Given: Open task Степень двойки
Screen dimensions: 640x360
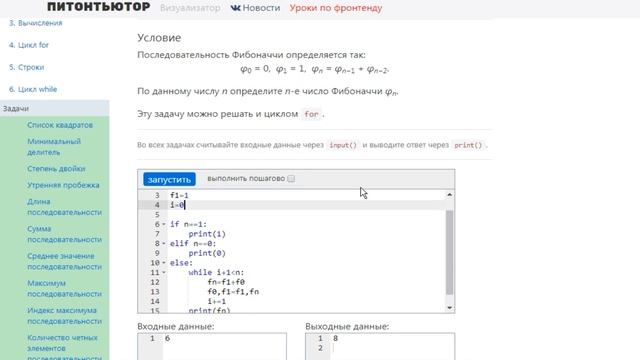Looking at the screenshot, I should click(56, 169).
